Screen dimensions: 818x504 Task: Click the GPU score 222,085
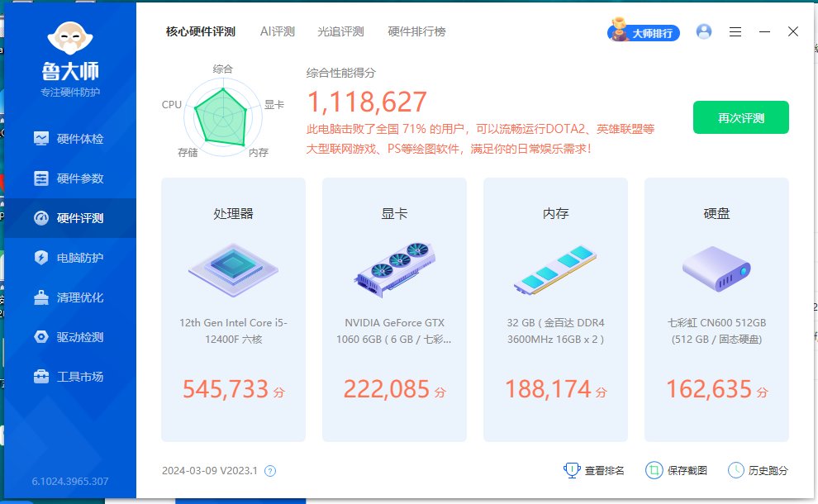click(387, 389)
